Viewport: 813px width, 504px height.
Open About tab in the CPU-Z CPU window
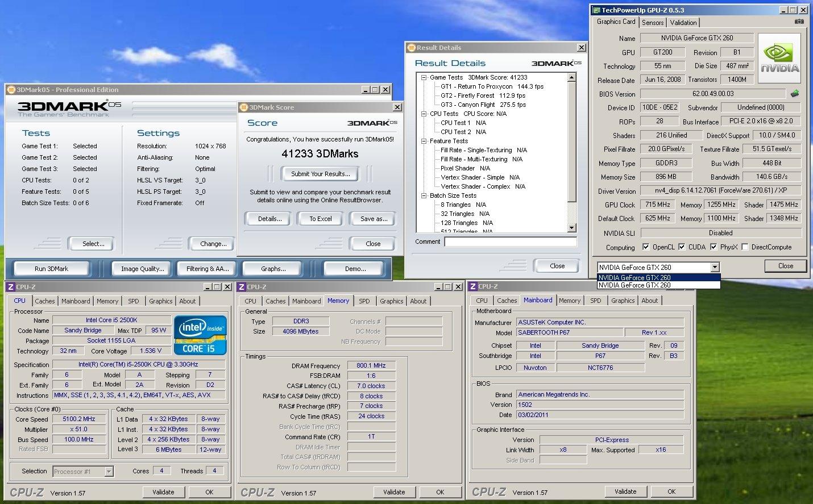point(188,301)
